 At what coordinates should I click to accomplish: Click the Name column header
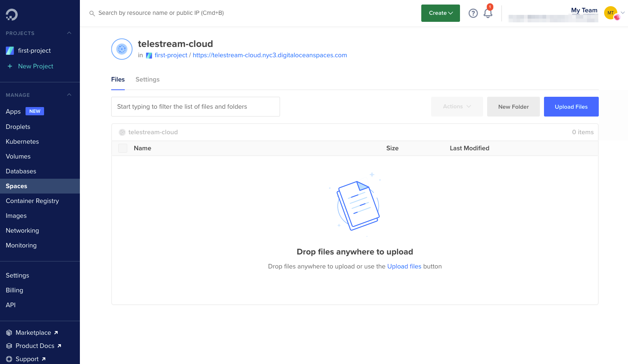(142, 148)
